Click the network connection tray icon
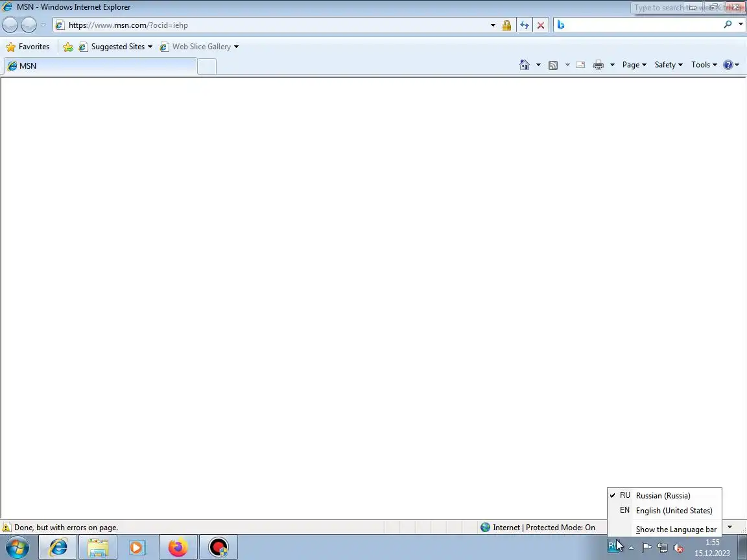This screenshot has width=747, height=560. coord(663,548)
